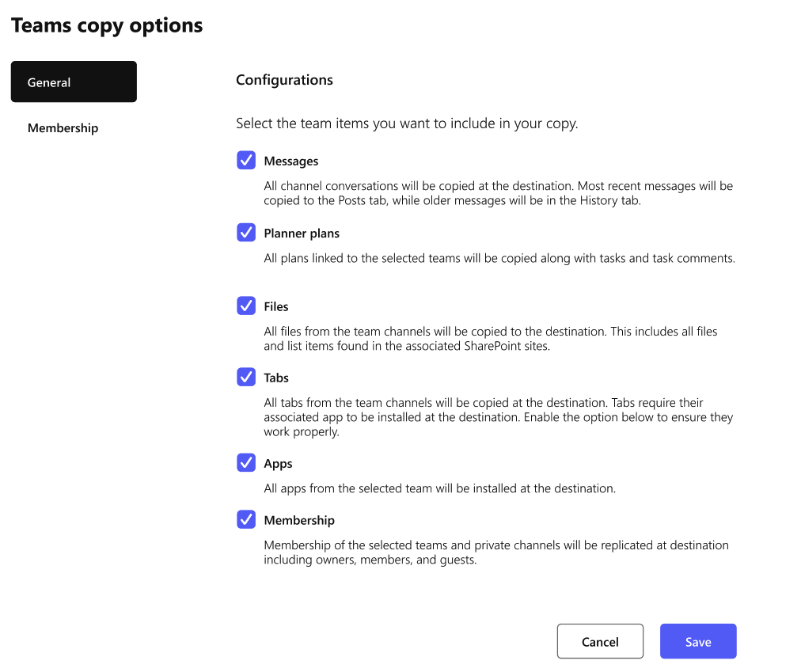Image resolution: width=801 pixels, height=672 pixels.
Task: Uncheck the Apps checkbox
Action: [x=246, y=462]
